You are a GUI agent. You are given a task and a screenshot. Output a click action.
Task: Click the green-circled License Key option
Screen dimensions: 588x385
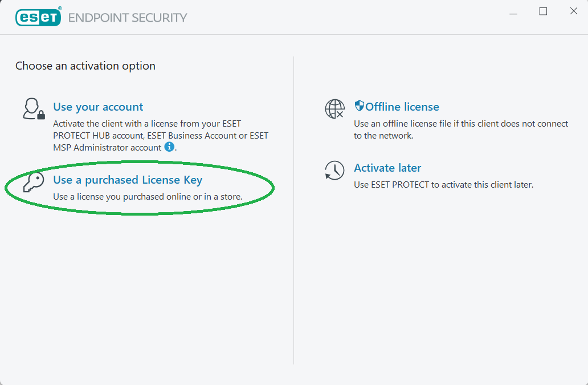click(x=127, y=180)
